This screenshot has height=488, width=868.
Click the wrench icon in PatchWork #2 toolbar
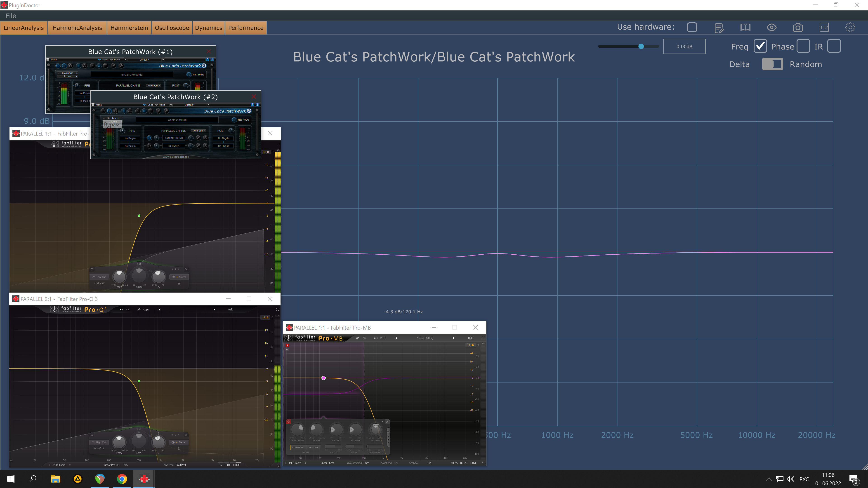click(166, 111)
